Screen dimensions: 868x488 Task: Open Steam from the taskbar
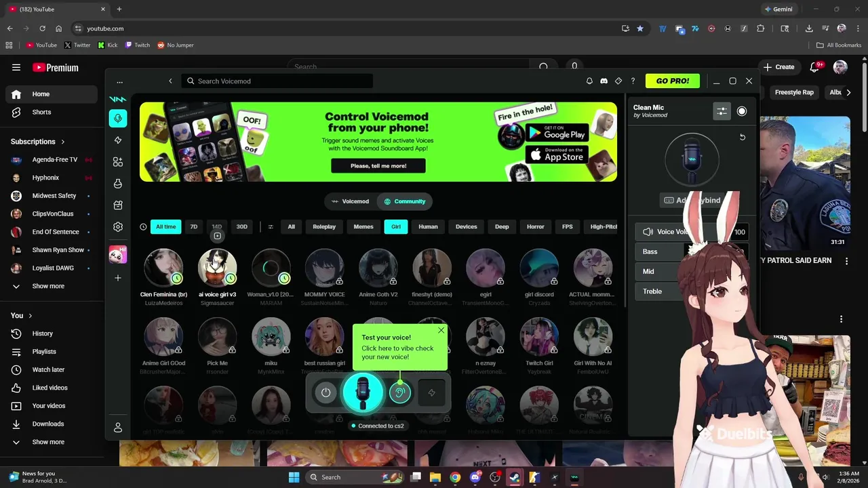(515, 477)
